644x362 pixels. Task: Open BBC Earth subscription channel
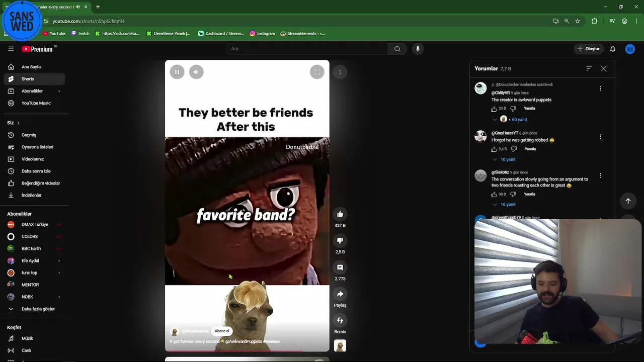[34, 248]
